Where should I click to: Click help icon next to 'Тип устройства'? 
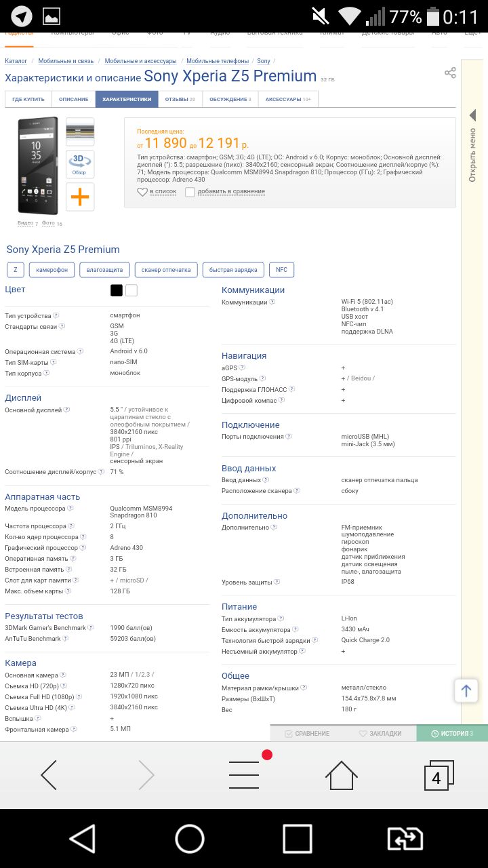pyautogui.click(x=56, y=315)
